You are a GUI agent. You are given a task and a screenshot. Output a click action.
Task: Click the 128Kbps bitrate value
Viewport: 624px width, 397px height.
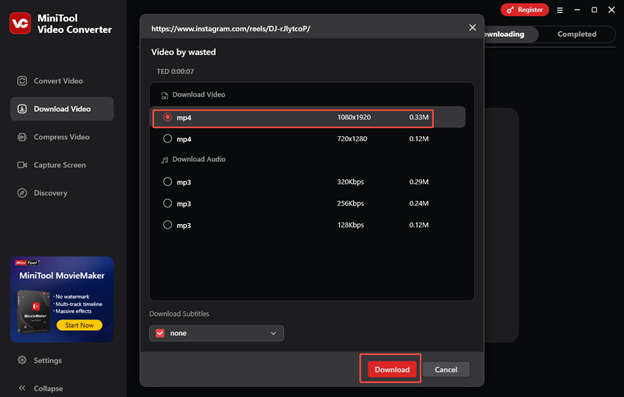(351, 225)
